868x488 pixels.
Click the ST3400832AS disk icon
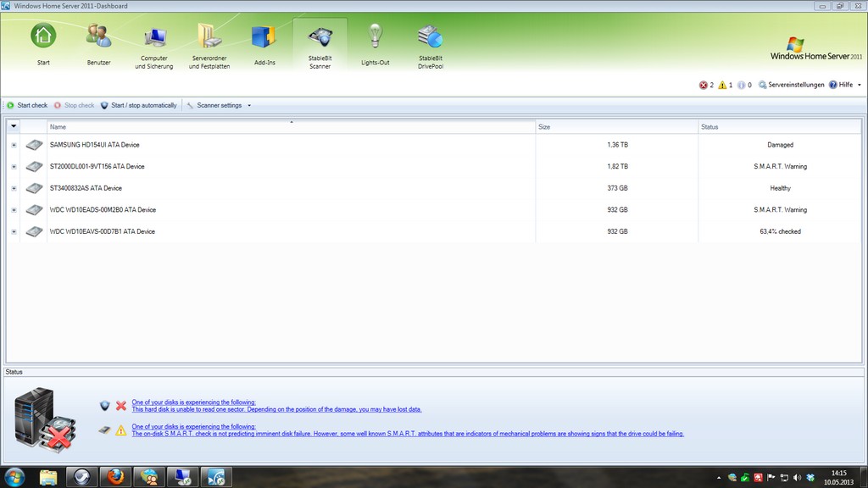[34, 188]
